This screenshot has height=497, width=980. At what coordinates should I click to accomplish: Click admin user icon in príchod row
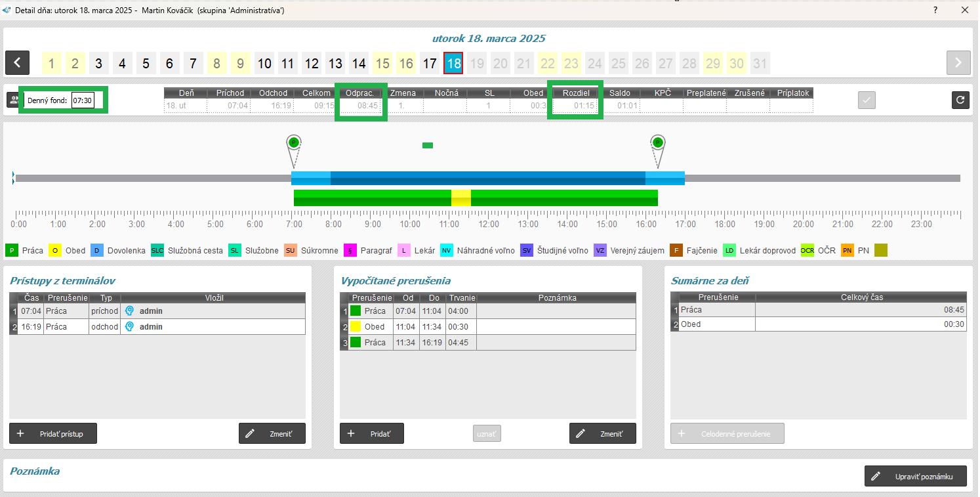[x=130, y=311]
